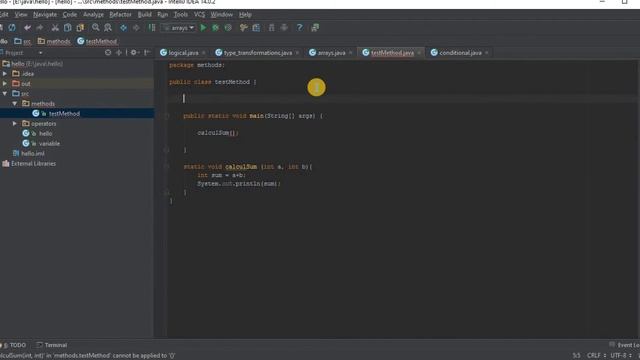The height and width of the screenshot is (360, 640).
Task: Switch to the arrays.java tab
Action: point(331,53)
